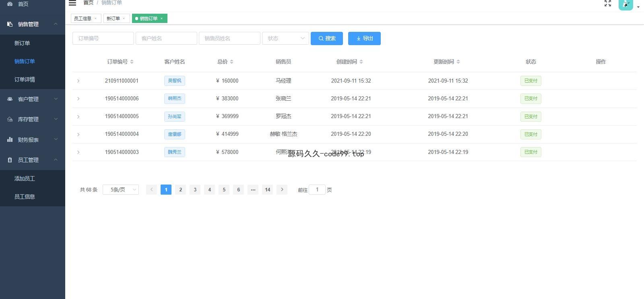Click the 导出 export button
Screen dimensions: 644x299
click(x=364, y=38)
